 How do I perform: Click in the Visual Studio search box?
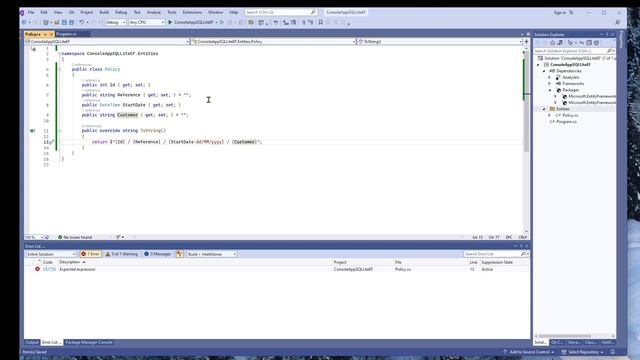(x=280, y=12)
